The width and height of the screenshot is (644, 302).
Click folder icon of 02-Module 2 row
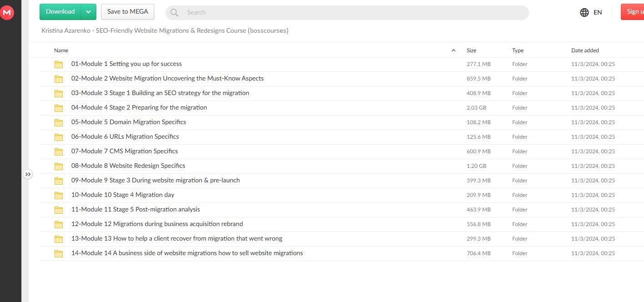[59, 79]
